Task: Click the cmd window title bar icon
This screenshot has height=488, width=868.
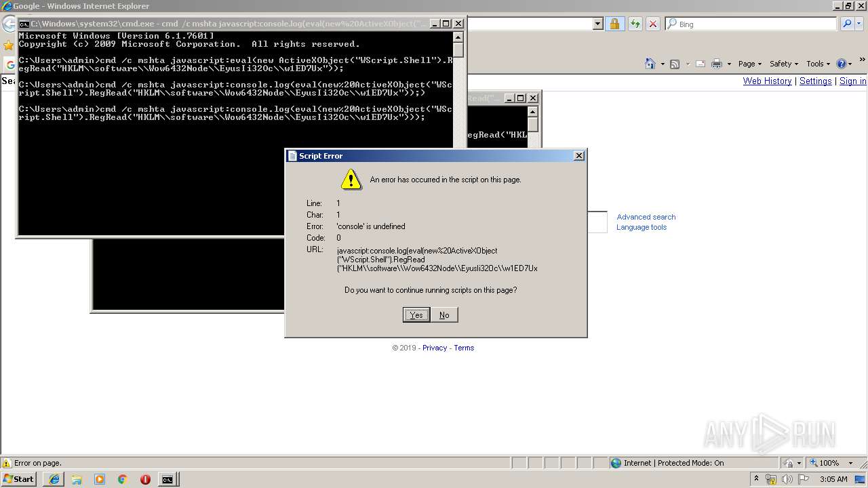Action: click(24, 24)
